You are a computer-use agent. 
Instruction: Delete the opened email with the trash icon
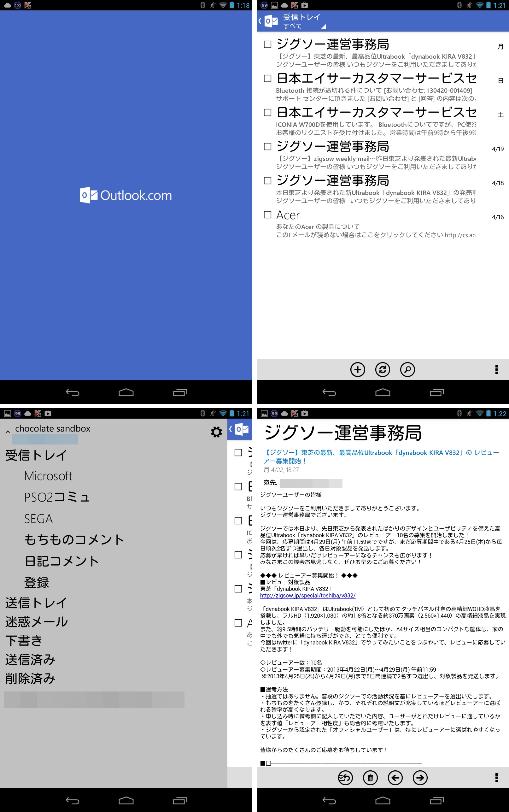click(x=370, y=778)
